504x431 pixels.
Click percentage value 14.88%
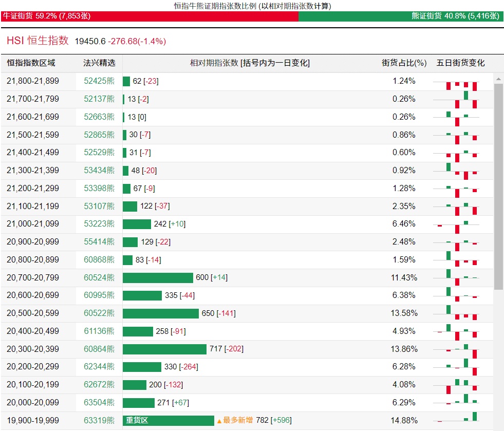pyautogui.click(x=404, y=420)
